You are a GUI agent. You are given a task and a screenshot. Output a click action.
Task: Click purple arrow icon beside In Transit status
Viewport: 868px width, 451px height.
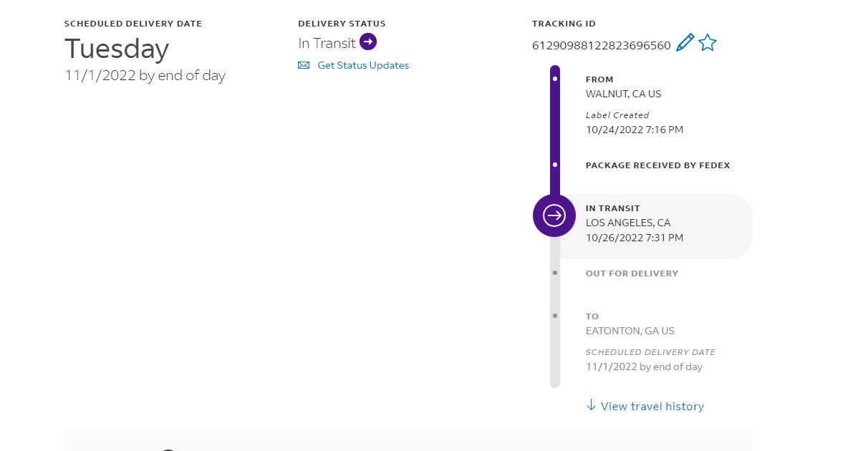click(x=368, y=42)
